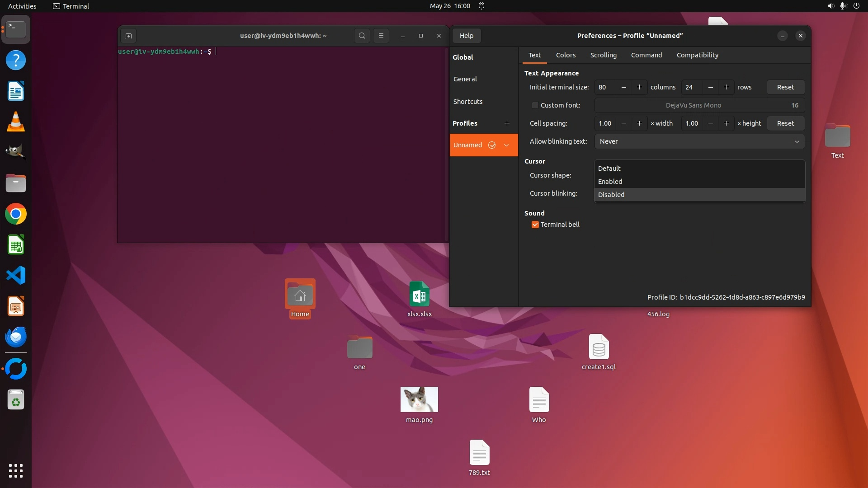Reset the initial terminal size
868x488 pixels.
(785, 87)
